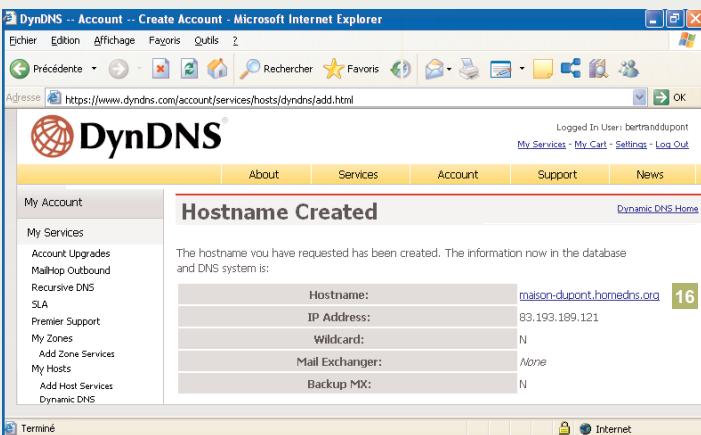Viewport: 701px width, 435px height.
Task: Open My Zones in the sidebar
Action: click(52, 338)
